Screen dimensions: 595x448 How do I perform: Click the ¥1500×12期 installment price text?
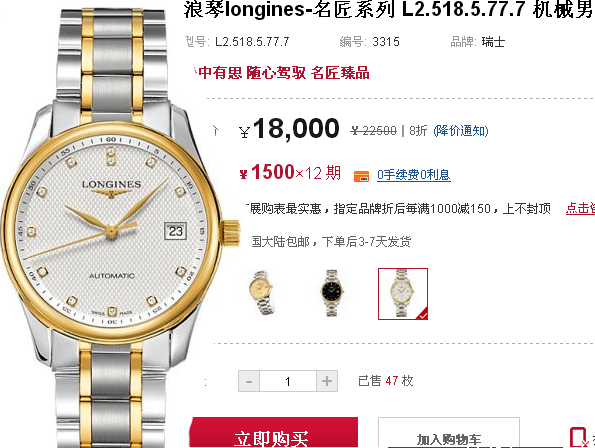pos(290,173)
